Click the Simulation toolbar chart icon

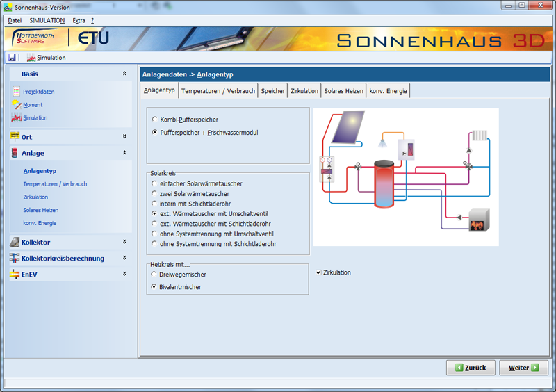31,58
